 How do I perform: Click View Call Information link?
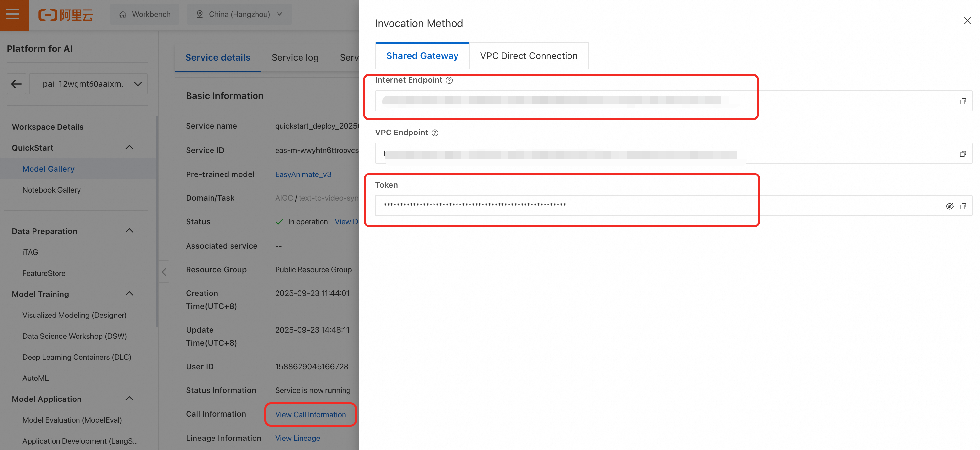click(x=310, y=414)
